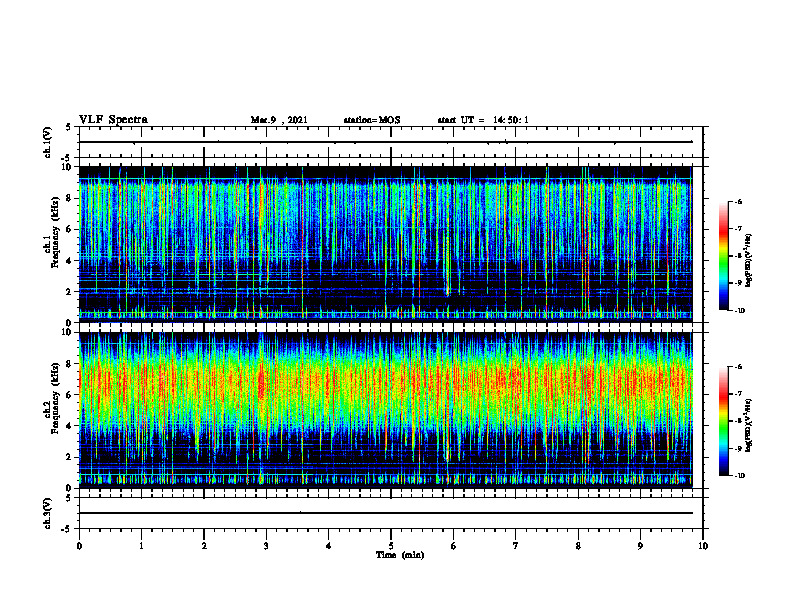Viewport: 792px width, 612px height.
Task: Click the ch.1 color bar log(PSD) units label
Action: (749, 260)
